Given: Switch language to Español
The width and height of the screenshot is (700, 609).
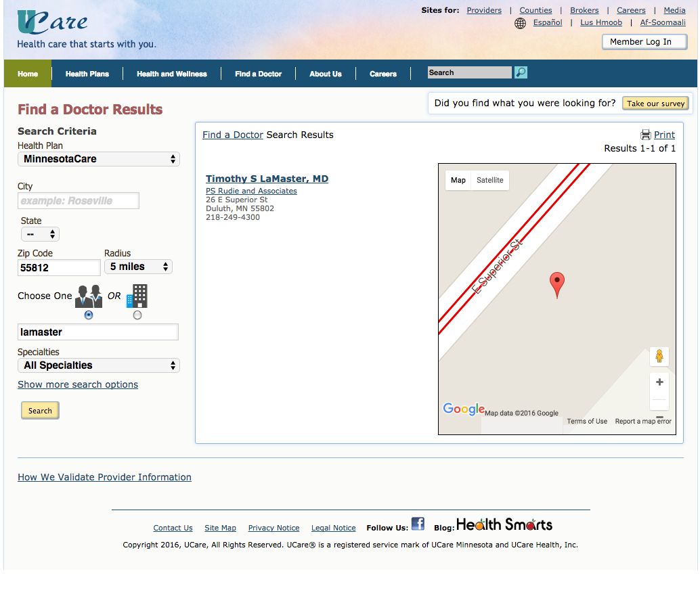Looking at the screenshot, I should click(x=548, y=22).
